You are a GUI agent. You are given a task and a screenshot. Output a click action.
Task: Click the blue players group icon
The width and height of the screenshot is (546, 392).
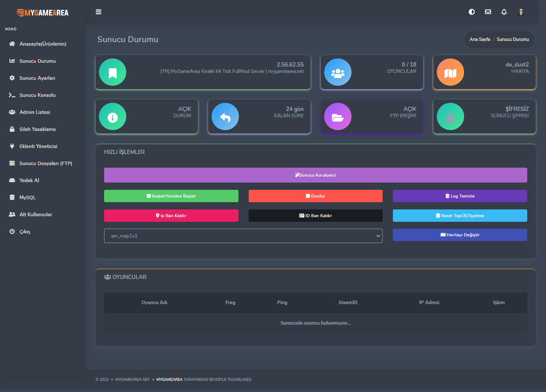[x=338, y=72]
